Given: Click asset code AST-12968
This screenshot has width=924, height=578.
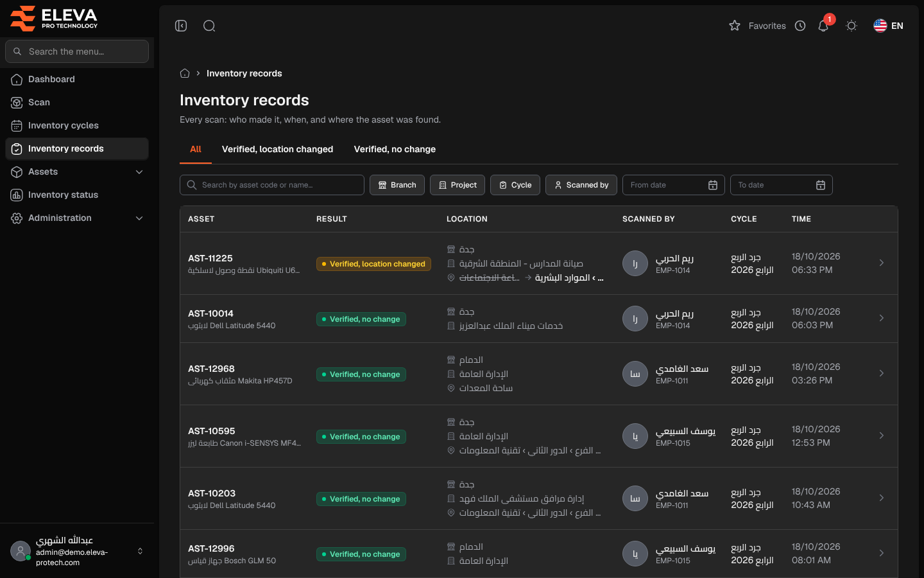Looking at the screenshot, I should point(211,369).
